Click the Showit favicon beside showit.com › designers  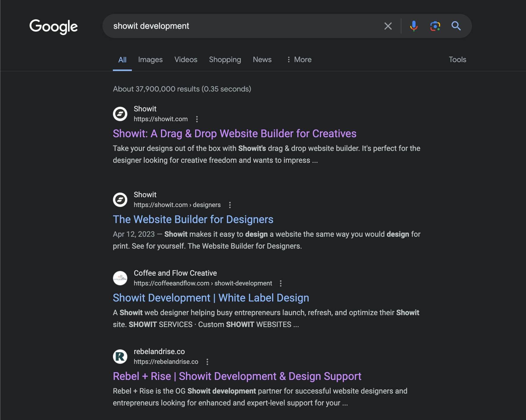(120, 200)
